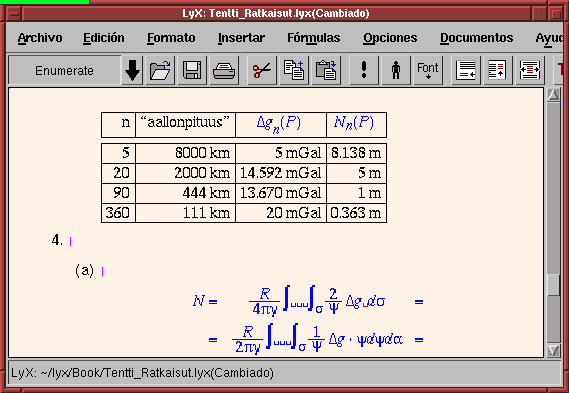Screen dimensions: 569x393
Task: Click the scrollbar down arrow
Action: (x=553, y=350)
